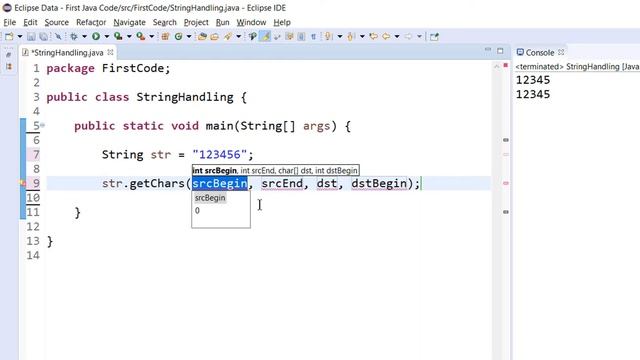Screen dimensions: 640x360
Task: Click the External Tools run icon
Action: [x=140, y=37]
